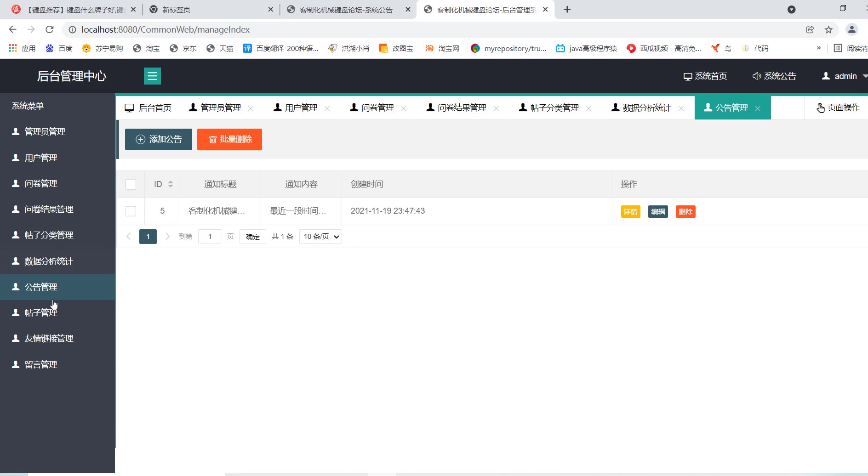Open 用户管理 in the sidebar menu
Viewport: 868px width, 476px height.
tap(57, 158)
